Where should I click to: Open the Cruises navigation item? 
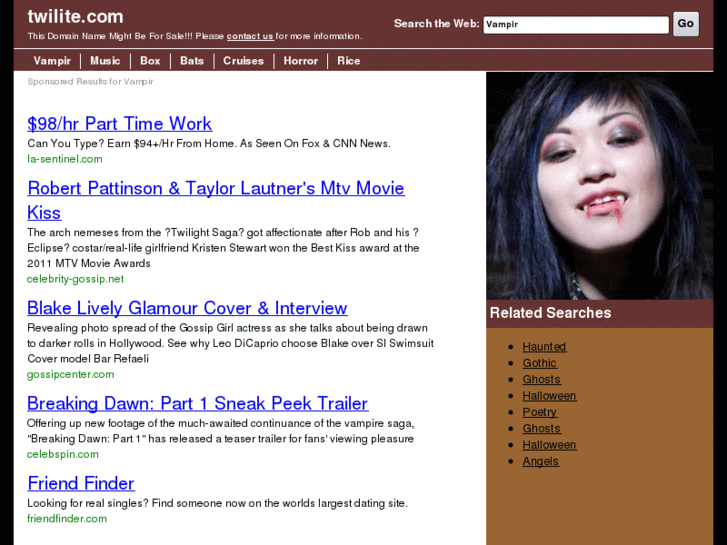pyautogui.click(x=243, y=61)
